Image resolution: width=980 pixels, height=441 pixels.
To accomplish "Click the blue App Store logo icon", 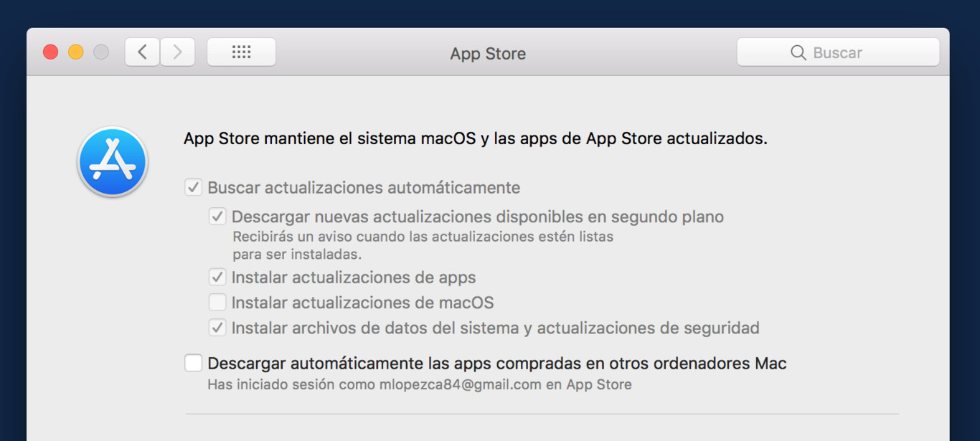I will (113, 162).
